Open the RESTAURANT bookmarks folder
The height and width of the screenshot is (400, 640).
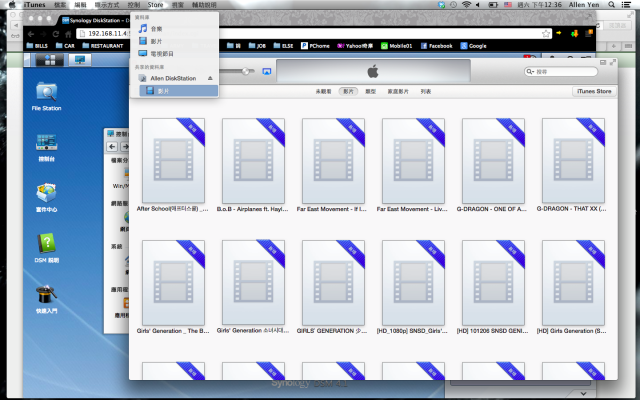pyautogui.click(x=103, y=46)
